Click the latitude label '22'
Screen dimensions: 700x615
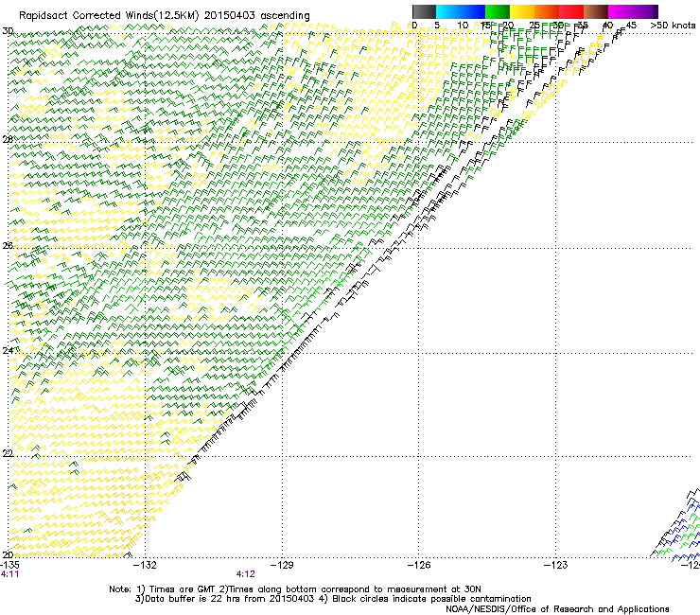8,453
